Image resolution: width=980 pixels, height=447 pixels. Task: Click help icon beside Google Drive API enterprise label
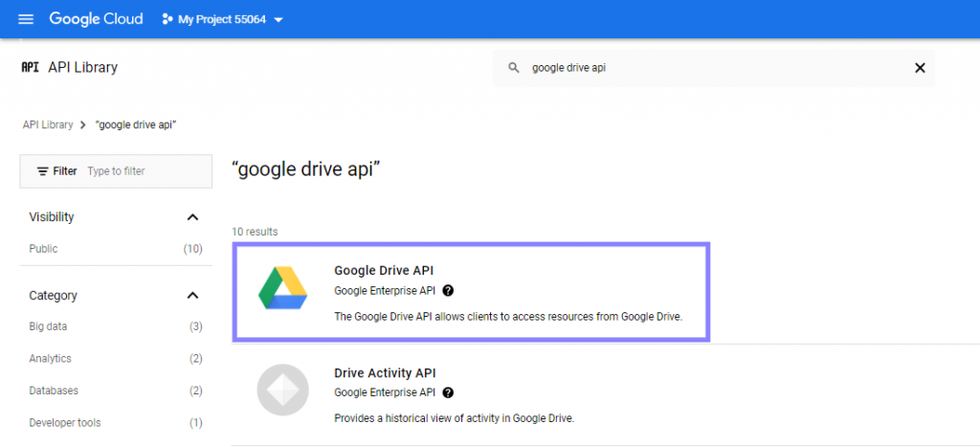pyautogui.click(x=448, y=291)
